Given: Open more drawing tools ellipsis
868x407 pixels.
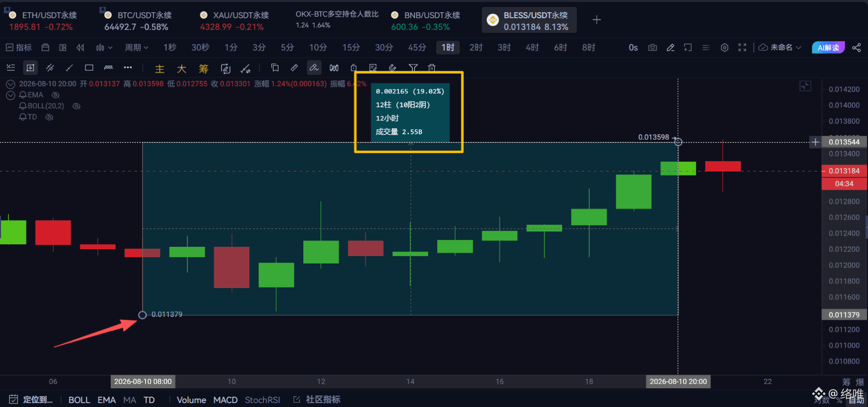Looking at the screenshot, I should (128, 67).
